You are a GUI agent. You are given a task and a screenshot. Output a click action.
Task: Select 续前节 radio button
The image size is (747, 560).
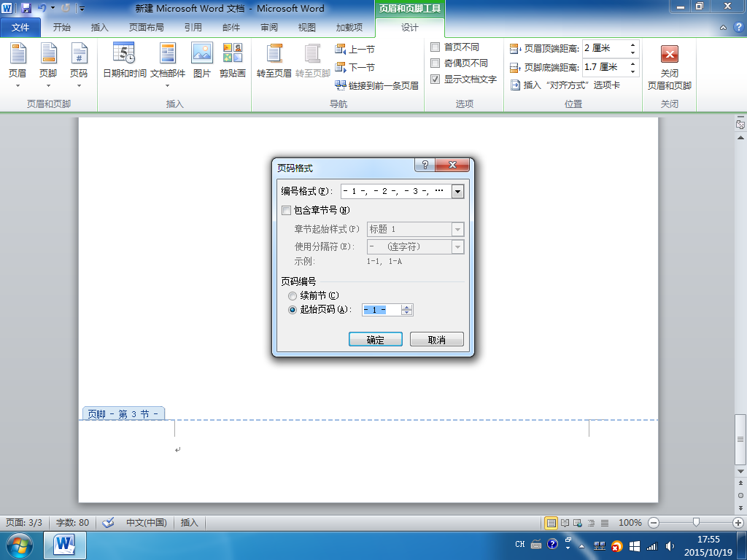tap(293, 296)
